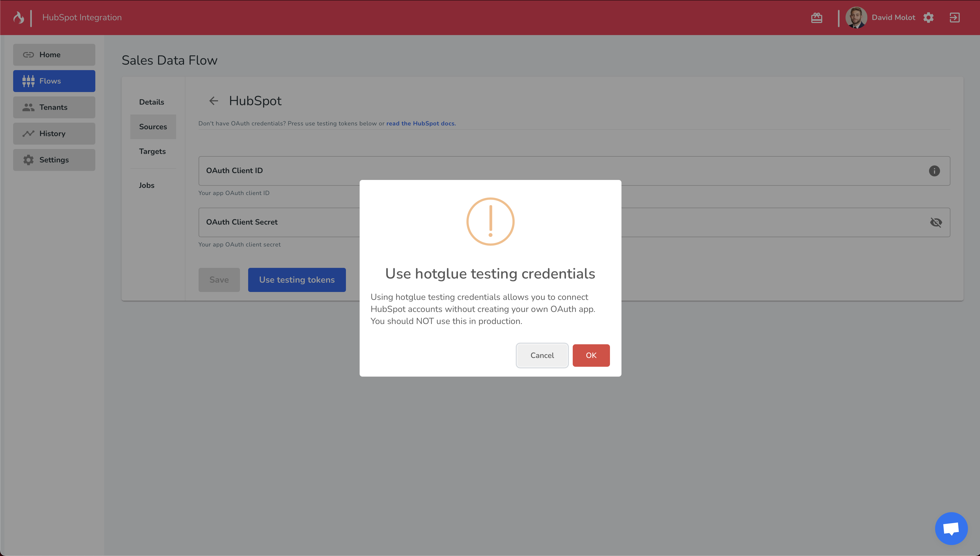This screenshot has width=980, height=556.
Task: Focus the OAuth Client Secret field
Action: [574, 222]
